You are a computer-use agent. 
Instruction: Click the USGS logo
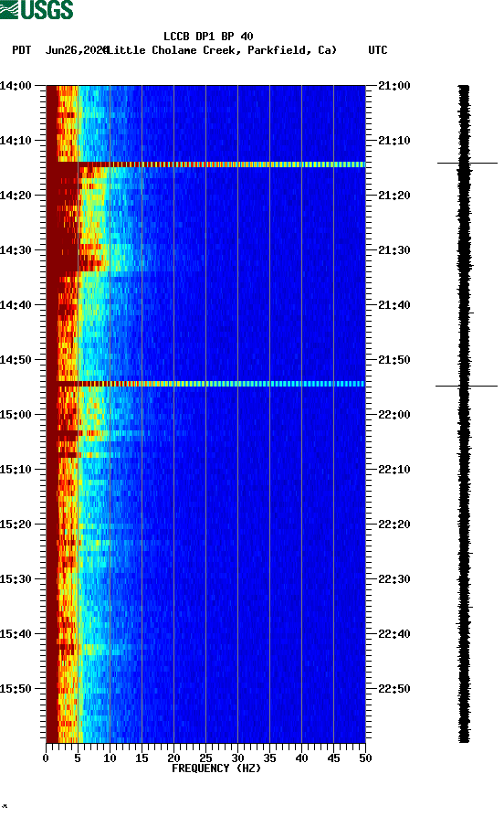[37, 9]
